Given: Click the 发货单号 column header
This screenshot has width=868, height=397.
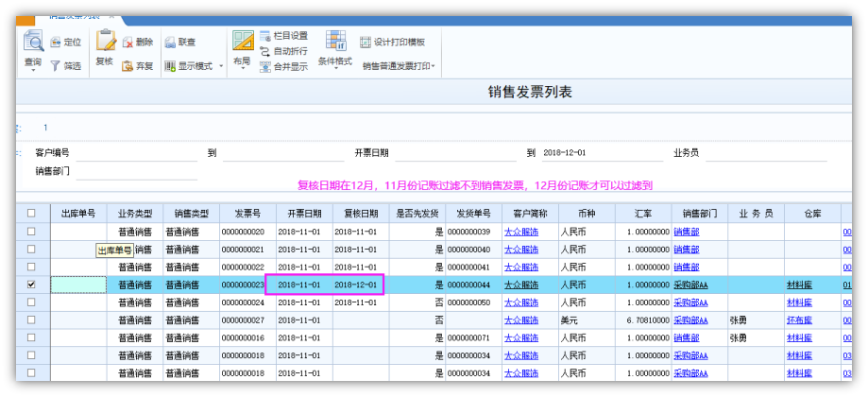Looking at the screenshot, I should click(x=474, y=214).
